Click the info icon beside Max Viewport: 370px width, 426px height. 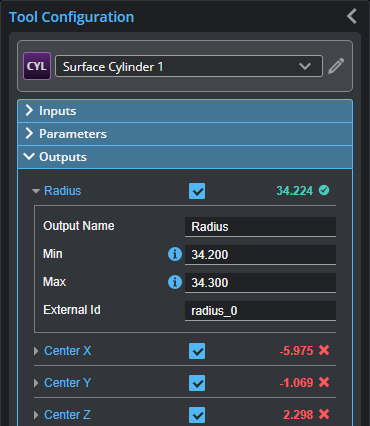175,282
